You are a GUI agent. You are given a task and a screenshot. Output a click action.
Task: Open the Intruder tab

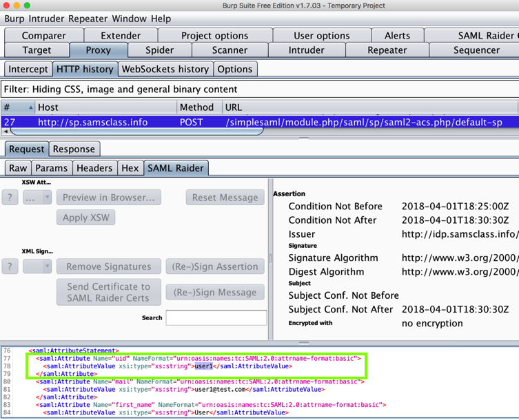[306, 50]
